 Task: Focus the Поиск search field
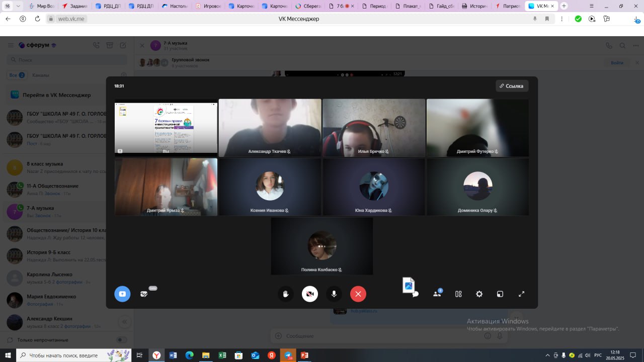(67, 60)
